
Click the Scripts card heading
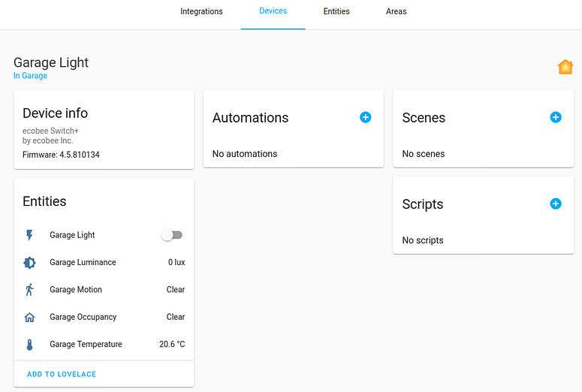click(423, 204)
